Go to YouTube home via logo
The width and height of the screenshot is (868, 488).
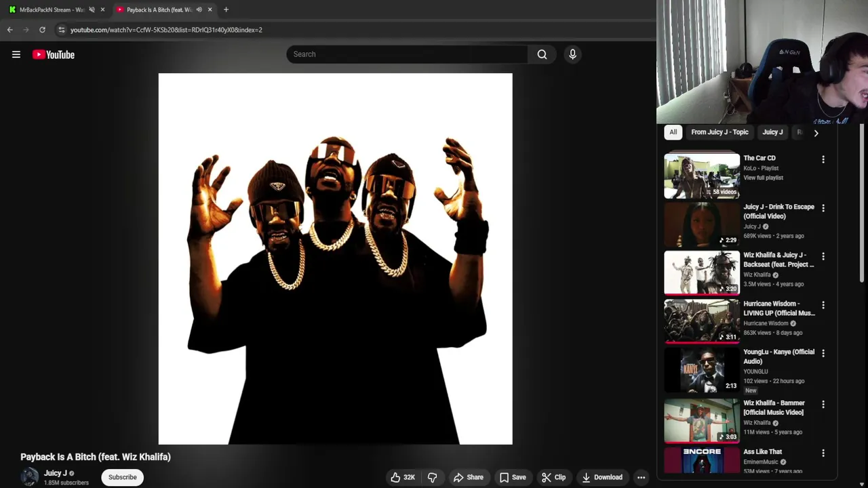click(x=54, y=54)
